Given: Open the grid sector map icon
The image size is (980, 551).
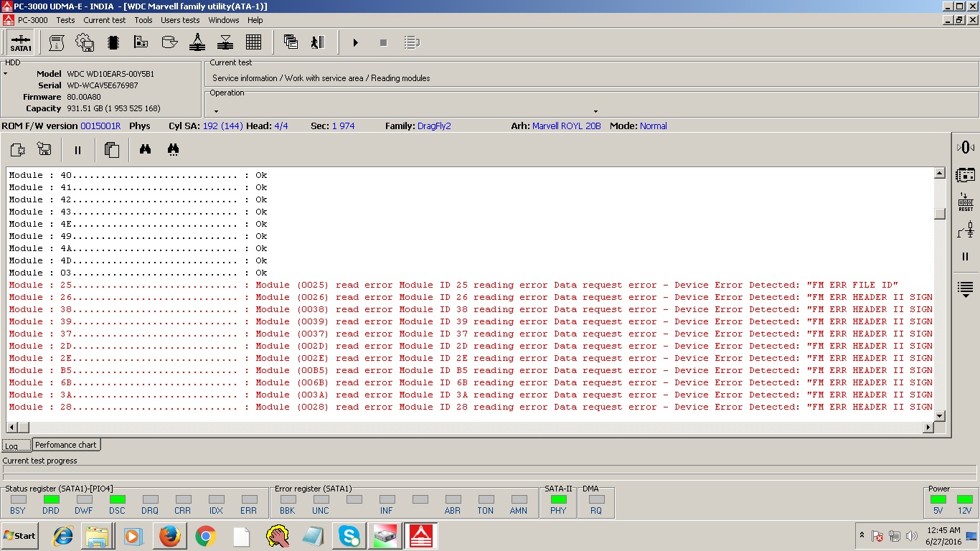Looking at the screenshot, I should [253, 42].
